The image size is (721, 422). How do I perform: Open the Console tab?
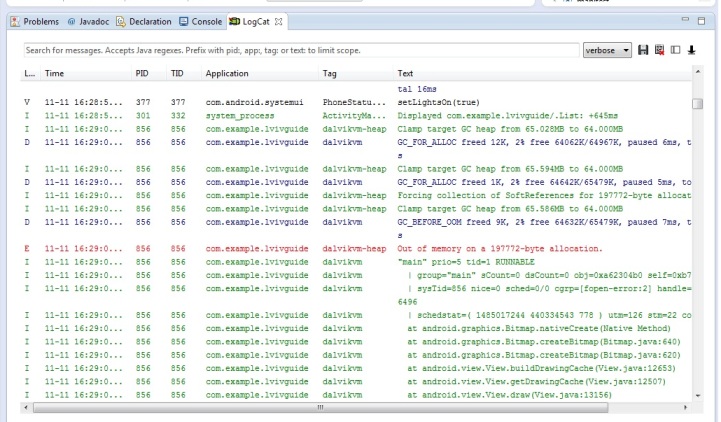(x=200, y=22)
